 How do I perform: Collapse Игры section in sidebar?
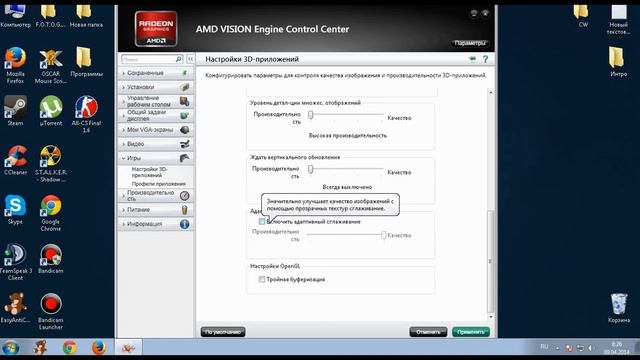tap(156, 158)
